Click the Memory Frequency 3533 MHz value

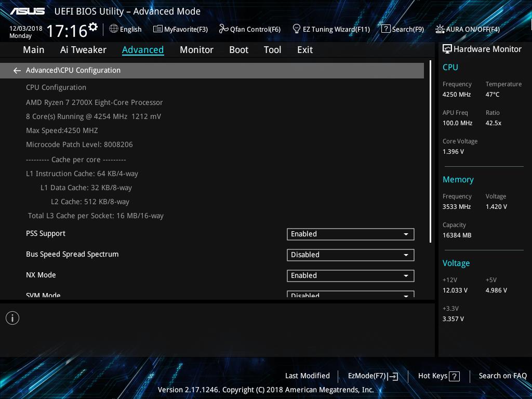click(457, 207)
